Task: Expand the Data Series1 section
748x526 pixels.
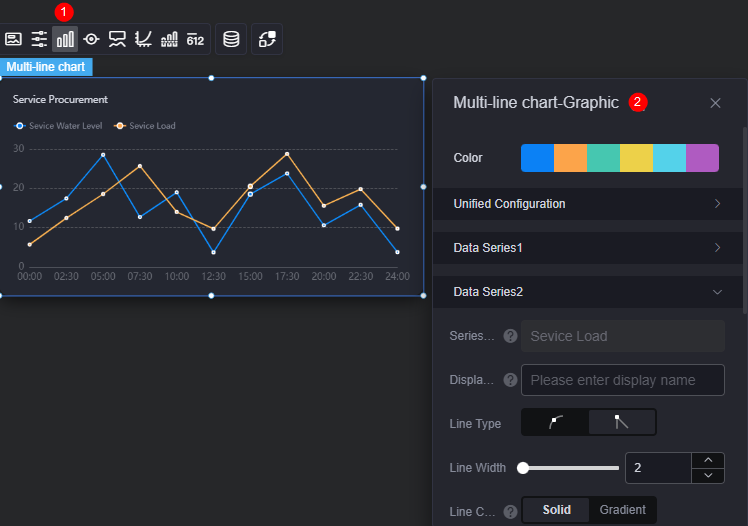Action: pos(588,248)
